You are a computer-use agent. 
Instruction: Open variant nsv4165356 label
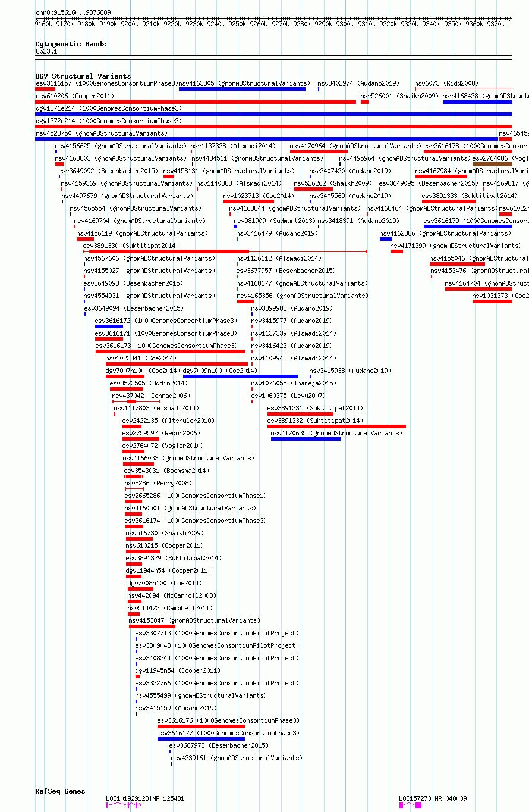[x=303, y=296]
